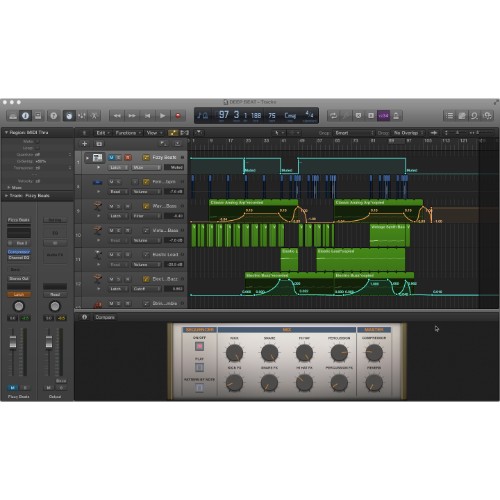Click the 4/4 time signature display
500x500 pixels.
coord(309,115)
